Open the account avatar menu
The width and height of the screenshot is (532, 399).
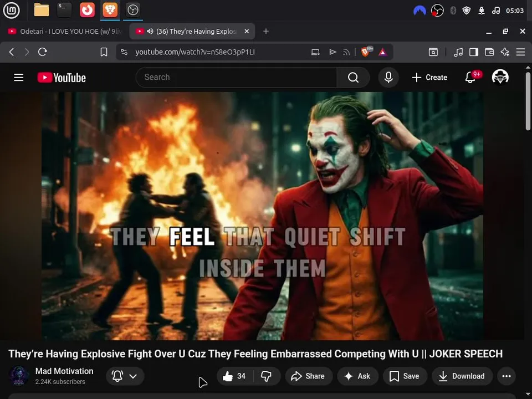(x=500, y=77)
